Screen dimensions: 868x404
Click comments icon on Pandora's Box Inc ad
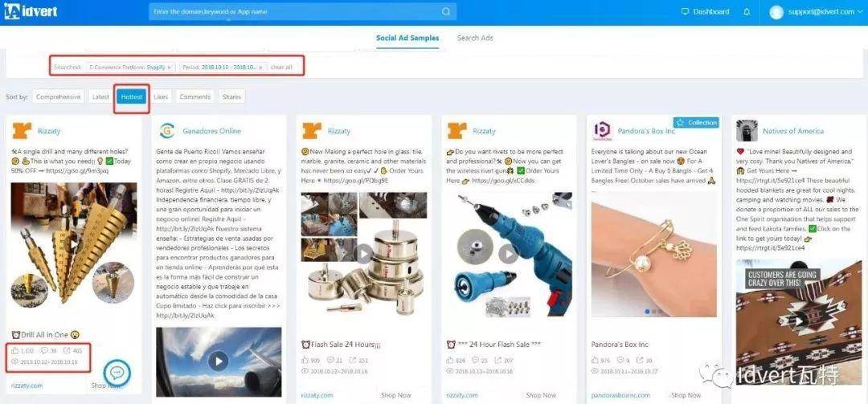pos(620,361)
